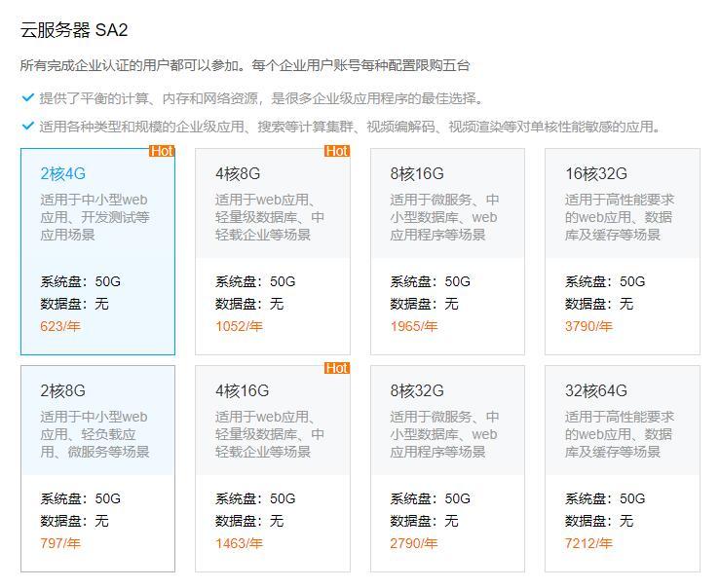The height and width of the screenshot is (588, 720).
Task: Select the 4核16G plan card
Action: coord(272,468)
